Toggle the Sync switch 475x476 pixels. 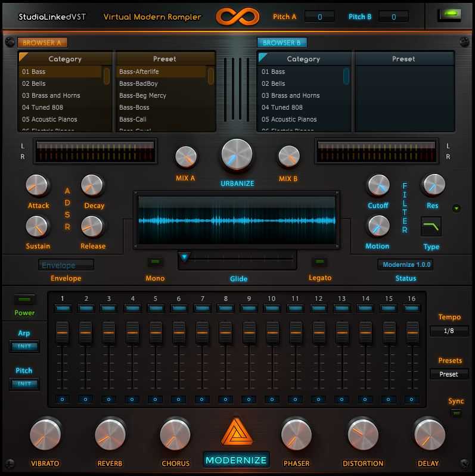click(456, 413)
